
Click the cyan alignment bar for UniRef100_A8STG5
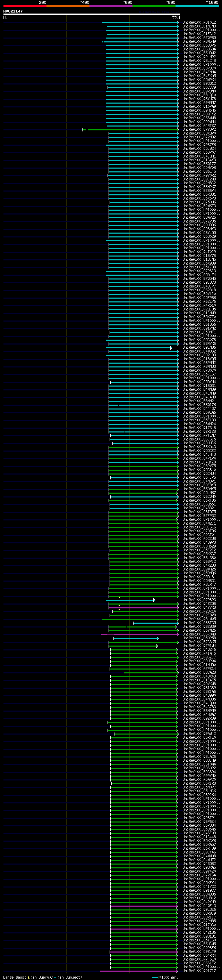pos(156,623)
